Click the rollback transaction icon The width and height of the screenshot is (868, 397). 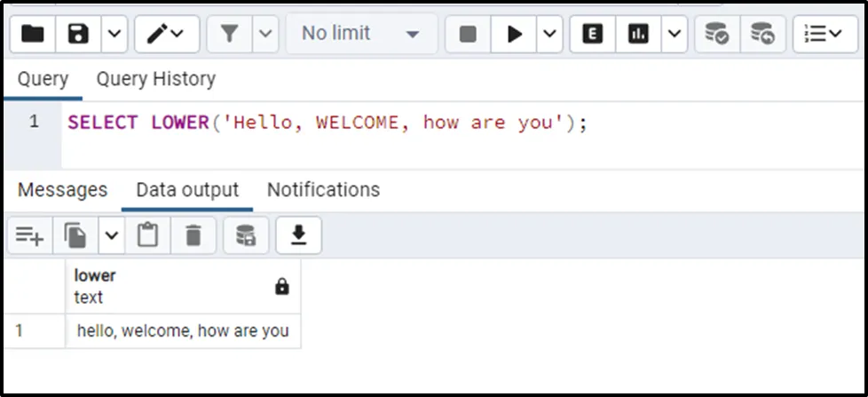[761, 35]
